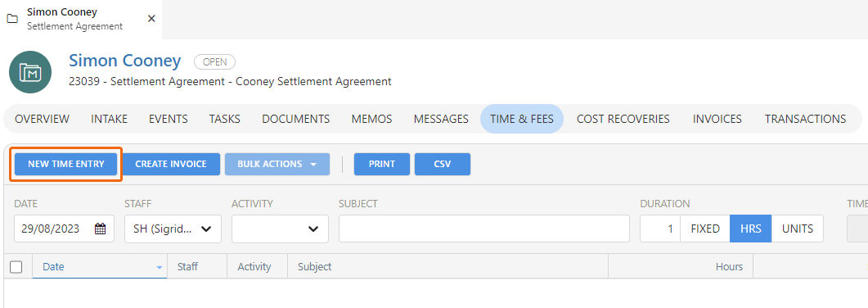Click the Date column sort arrow

(160, 267)
